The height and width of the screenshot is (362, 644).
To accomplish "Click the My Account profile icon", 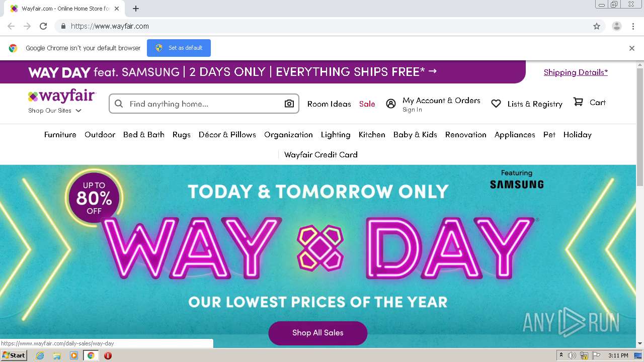I will 391,104.
